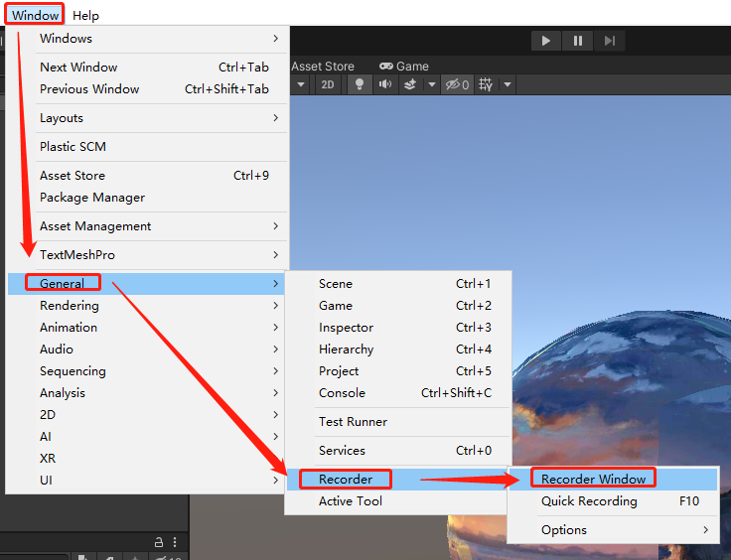Select Active Tool menu item
The width and height of the screenshot is (731, 560).
click(398, 501)
